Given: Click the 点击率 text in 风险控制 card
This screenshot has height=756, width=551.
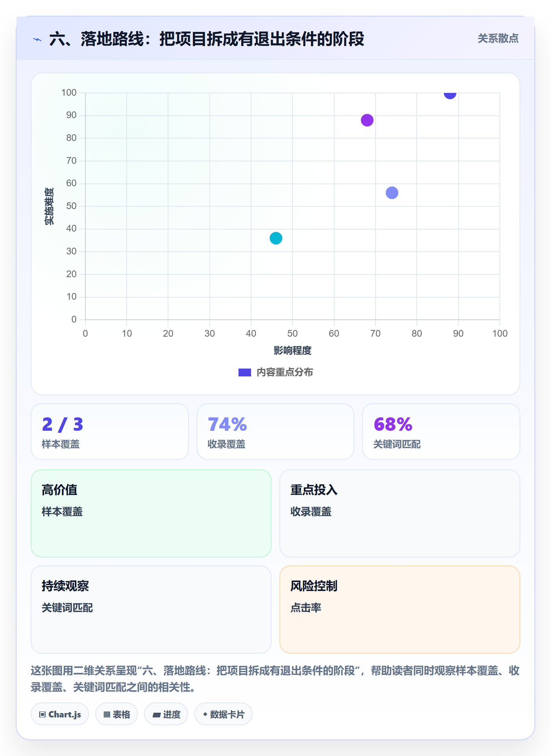Looking at the screenshot, I should (306, 608).
